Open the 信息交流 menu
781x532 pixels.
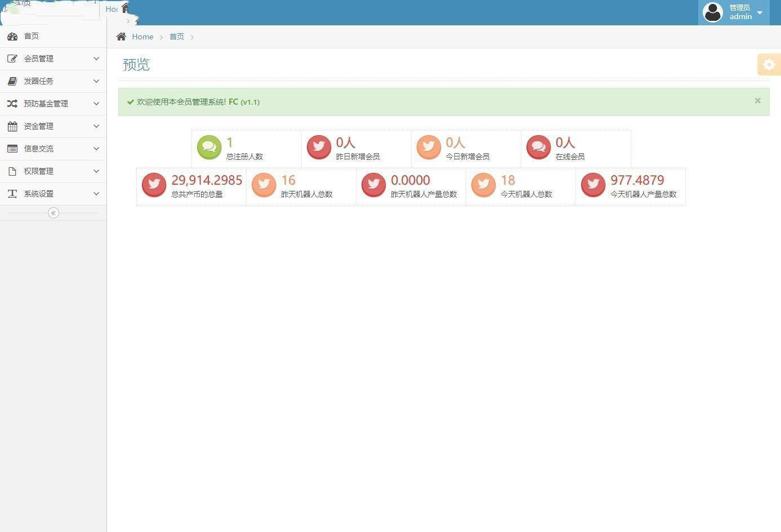tap(53, 149)
